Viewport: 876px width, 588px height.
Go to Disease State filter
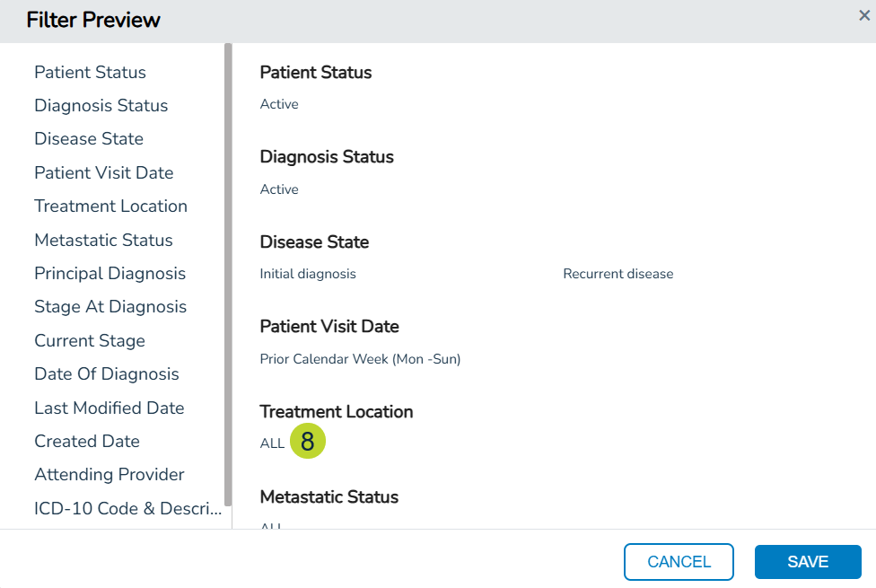pyautogui.click(x=89, y=138)
